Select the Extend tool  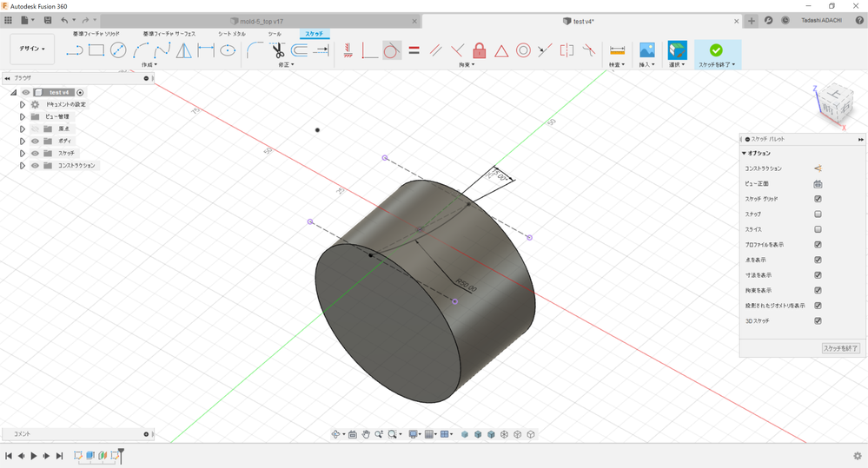point(321,50)
